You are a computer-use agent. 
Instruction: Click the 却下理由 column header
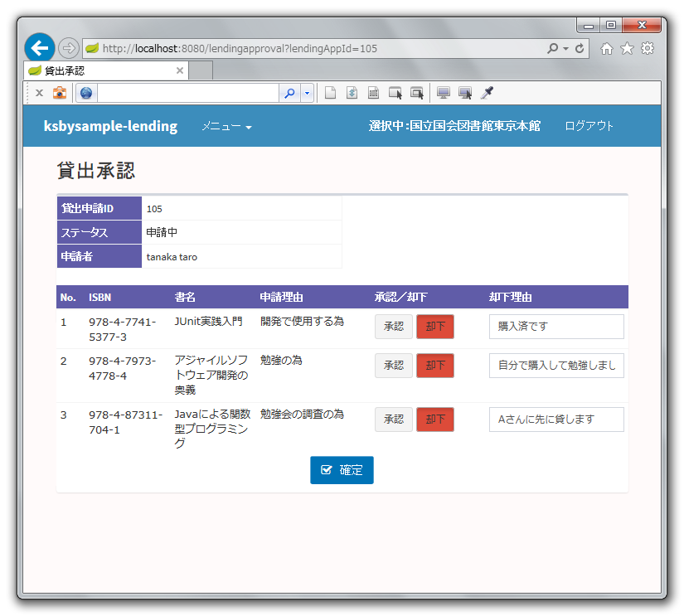pos(511,297)
